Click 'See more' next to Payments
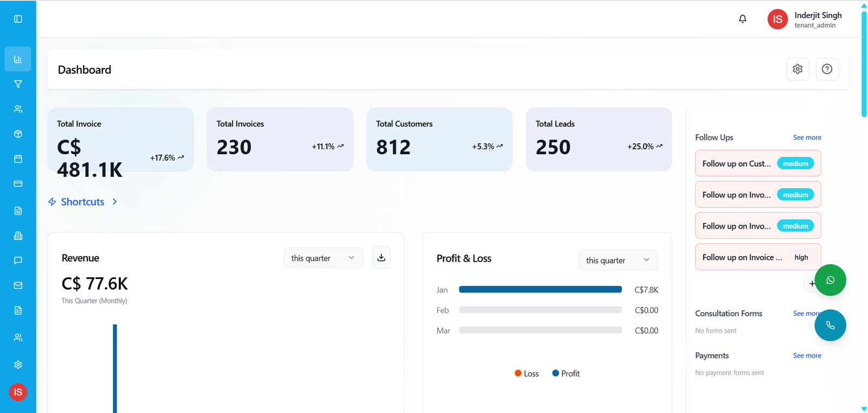This screenshot has width=868, height=413. tap(807, 355)
